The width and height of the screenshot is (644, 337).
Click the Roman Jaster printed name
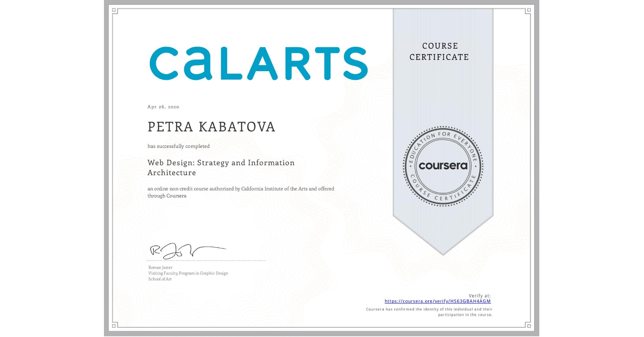[x=160, y=268]
